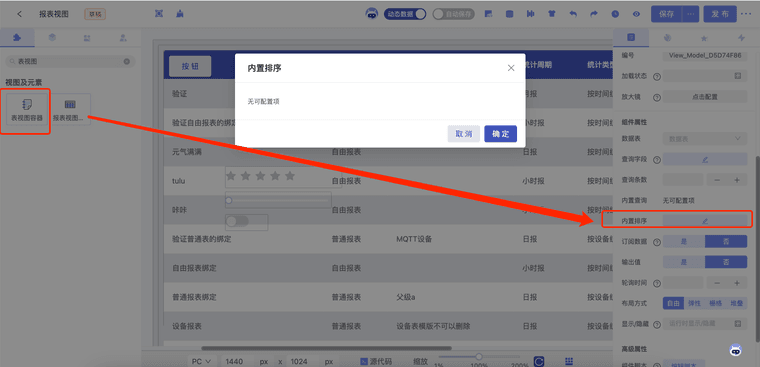Click help icon next to 放大镜
The width and height of the screenshot is (760, 367).
click(657, 97)
